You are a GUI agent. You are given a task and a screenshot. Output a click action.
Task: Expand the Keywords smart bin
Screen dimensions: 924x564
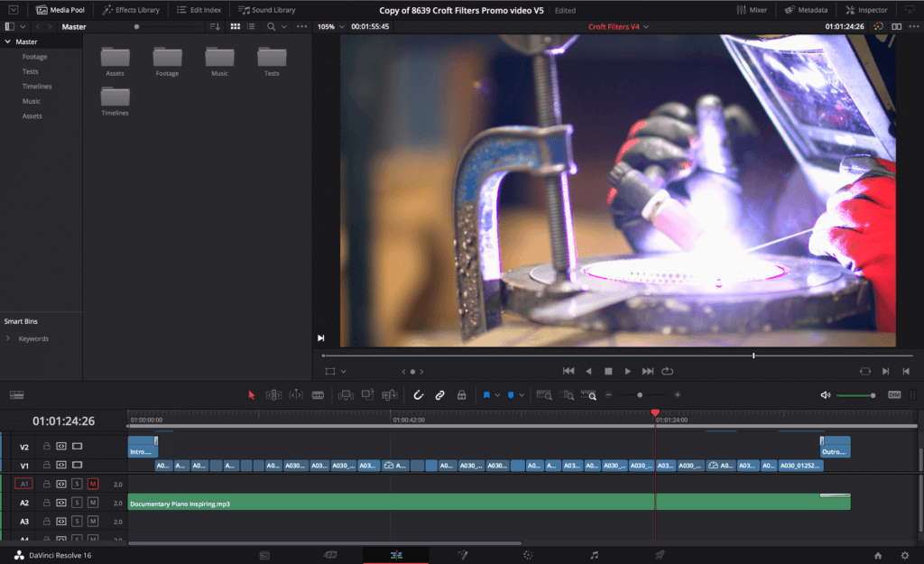[7, 338]
